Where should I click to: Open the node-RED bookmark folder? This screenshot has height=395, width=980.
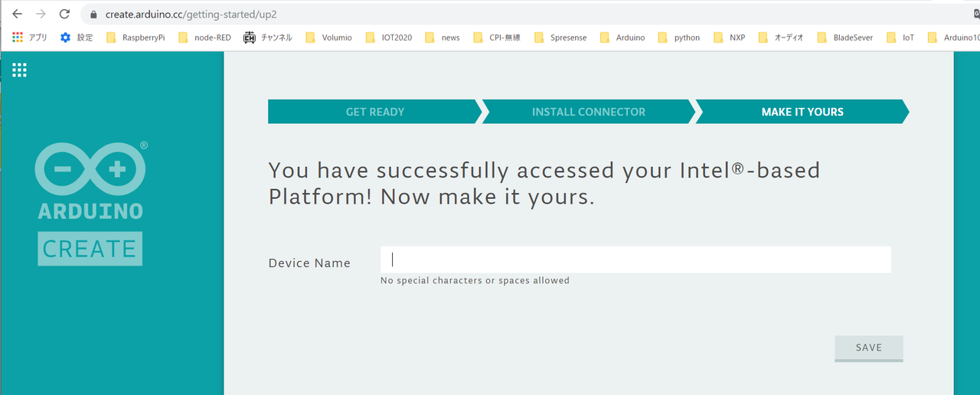204,37
